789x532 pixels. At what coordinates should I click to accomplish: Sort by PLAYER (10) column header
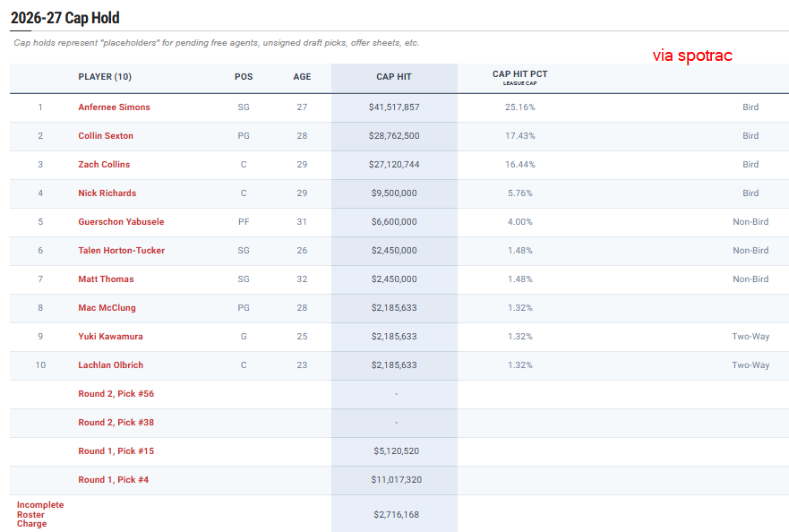[x=105, y=77]
